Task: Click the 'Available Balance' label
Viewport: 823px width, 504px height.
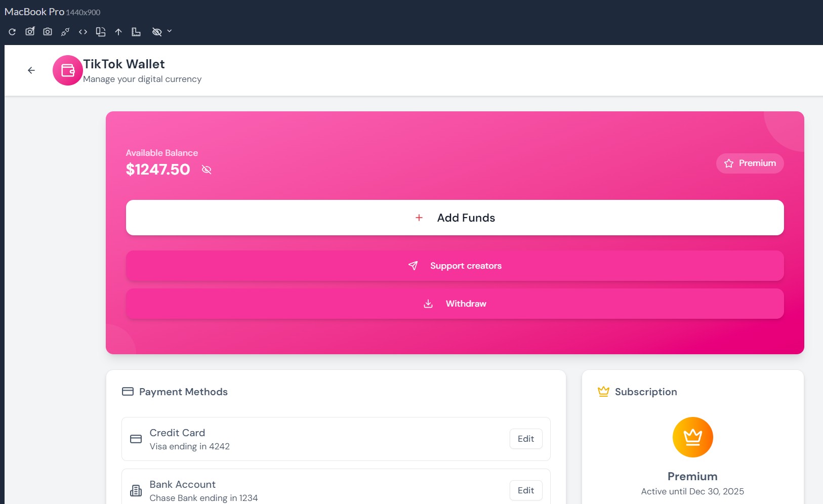Action: [162, 153]
